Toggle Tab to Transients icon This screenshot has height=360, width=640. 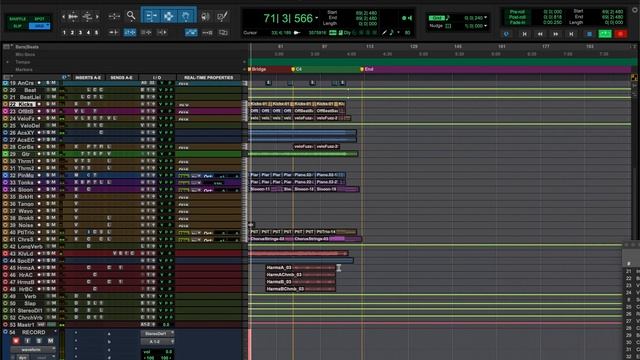tap(113, 32)
